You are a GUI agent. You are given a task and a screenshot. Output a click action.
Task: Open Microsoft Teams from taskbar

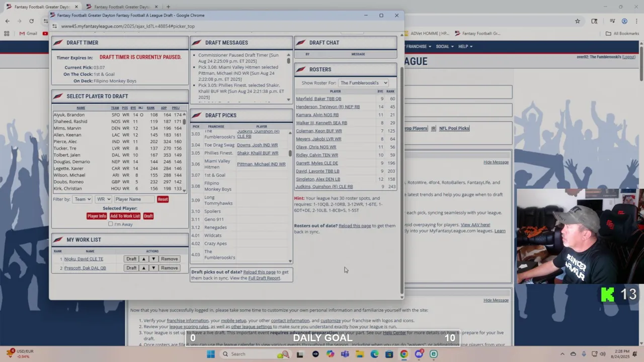pyautogui.click(x=345, y=354)
